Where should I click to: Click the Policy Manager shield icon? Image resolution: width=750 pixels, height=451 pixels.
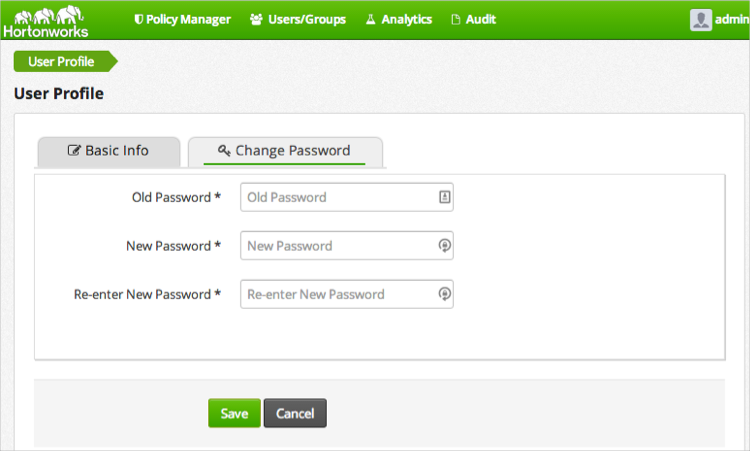click(138, 19)
